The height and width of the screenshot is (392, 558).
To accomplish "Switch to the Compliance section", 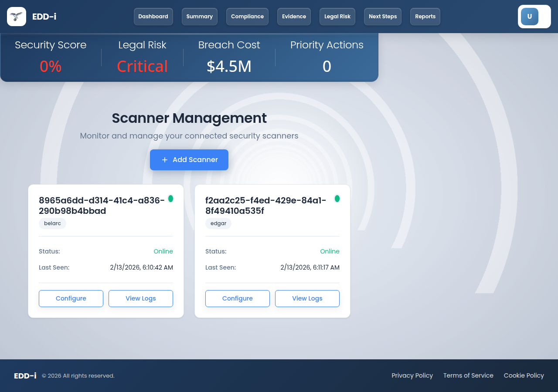I will tap(247, 16).
